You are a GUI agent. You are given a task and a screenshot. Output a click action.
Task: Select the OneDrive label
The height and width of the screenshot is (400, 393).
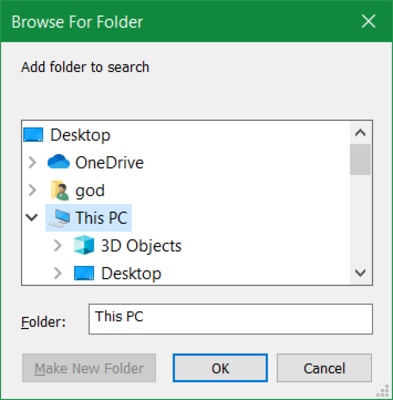pyautogui.click(x=110, y=163)
